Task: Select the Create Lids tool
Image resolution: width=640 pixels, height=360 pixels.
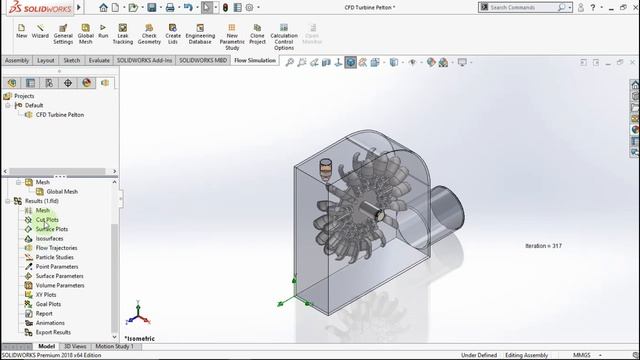Action: point(173,34)
